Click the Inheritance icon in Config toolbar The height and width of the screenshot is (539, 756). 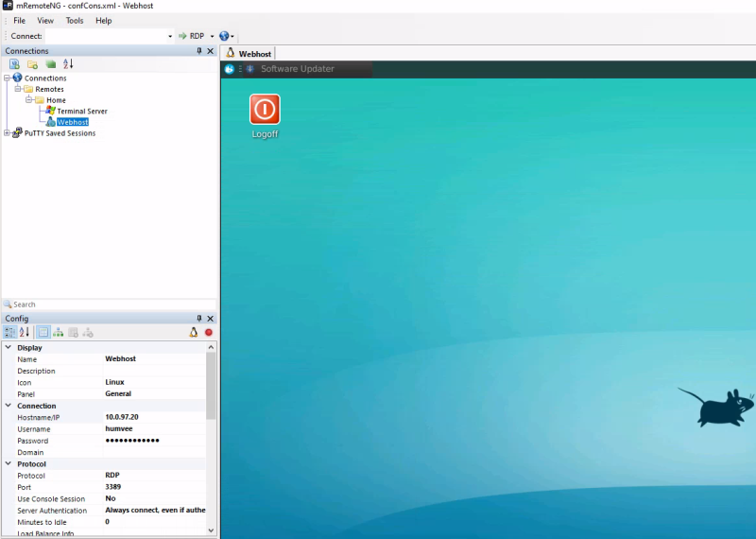point(59,332)
